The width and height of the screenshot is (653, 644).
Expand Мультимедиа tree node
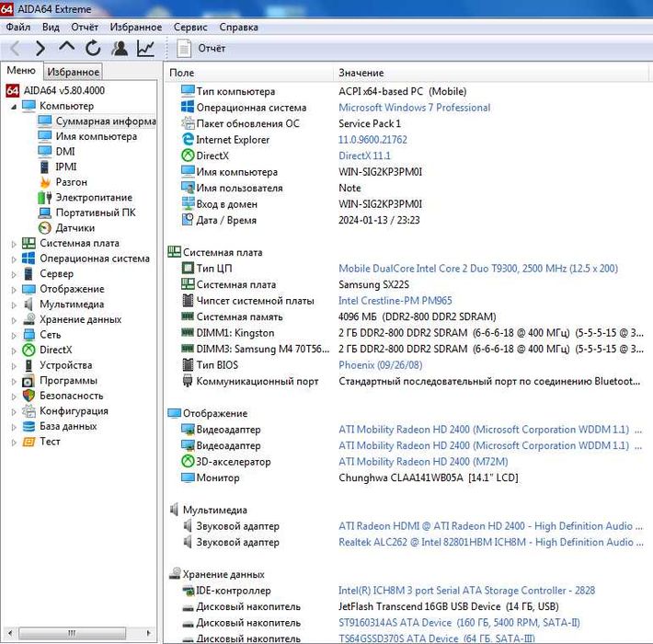pos(14,305)
